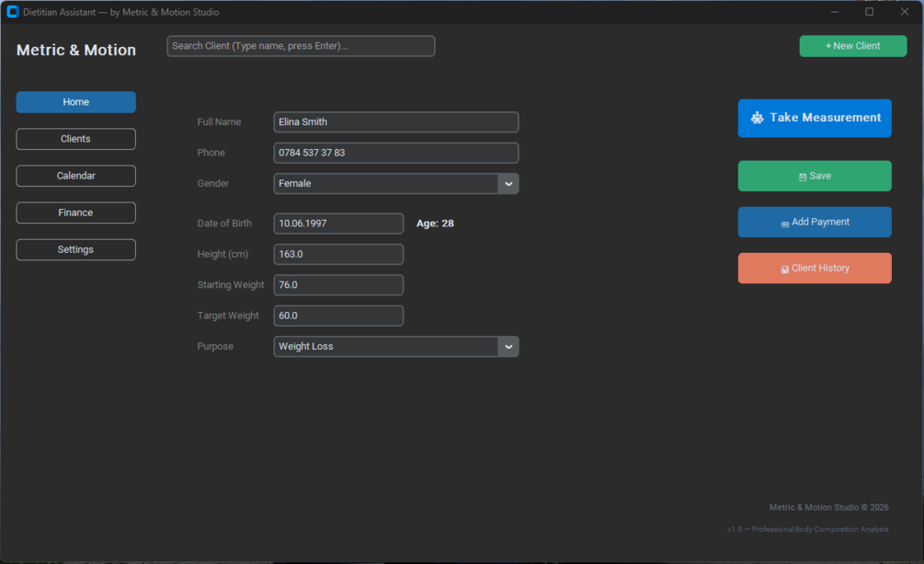Screen dimensions: 924x564
Task: Create a client with New Client button
Action: (852, 46)
